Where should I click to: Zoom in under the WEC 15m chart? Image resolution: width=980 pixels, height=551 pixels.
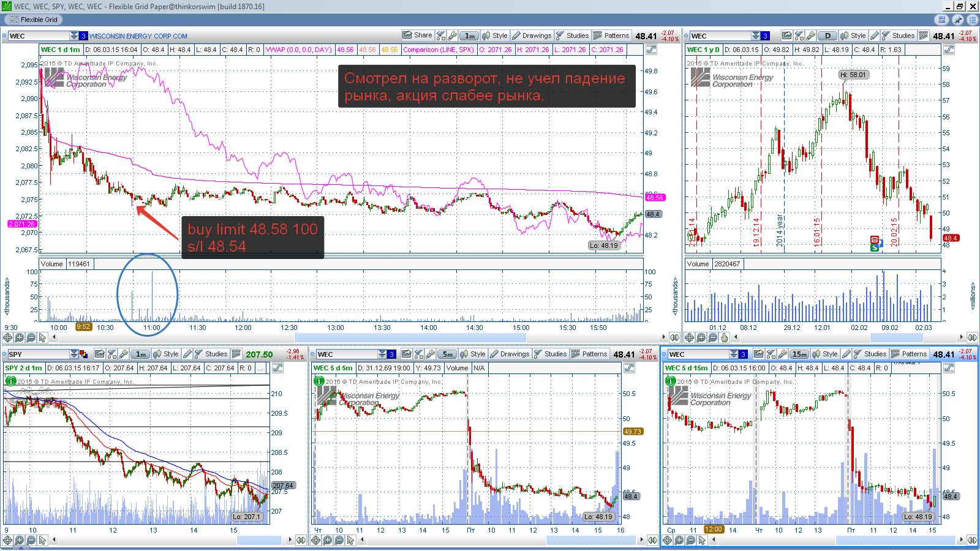[x=679, y=540]
